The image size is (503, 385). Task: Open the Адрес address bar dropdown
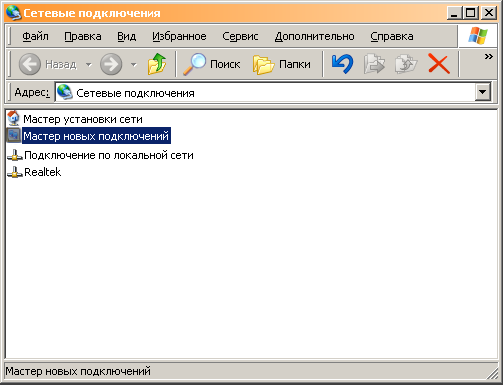click(483, 92)
